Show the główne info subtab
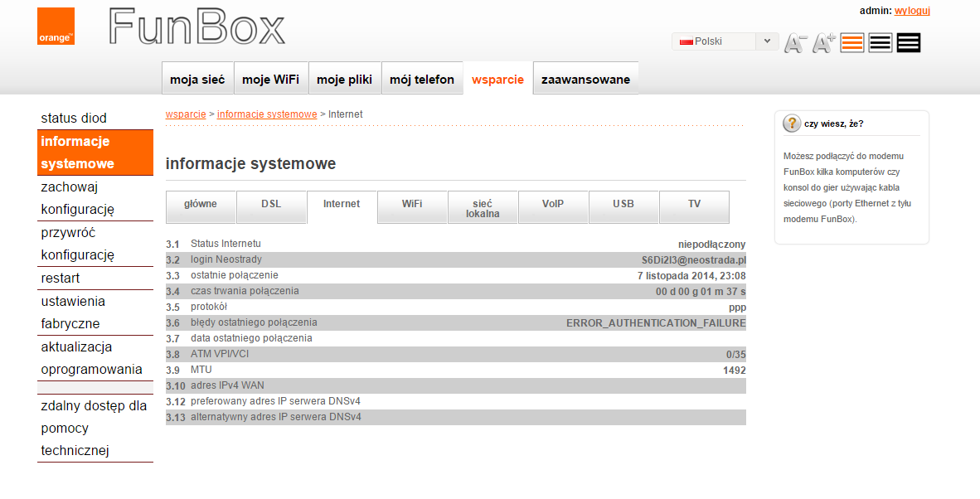The width and height of the screenshot is (980, 499). 201,206
